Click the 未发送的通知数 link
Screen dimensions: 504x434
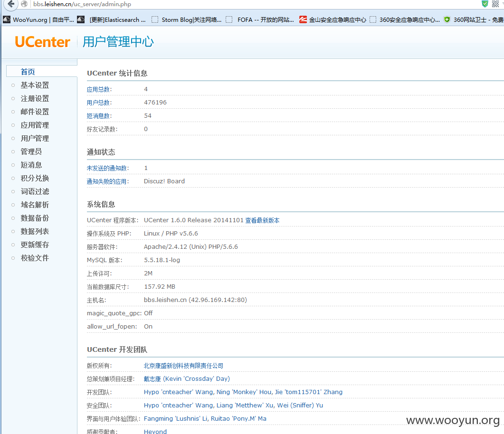pos(108,168)
